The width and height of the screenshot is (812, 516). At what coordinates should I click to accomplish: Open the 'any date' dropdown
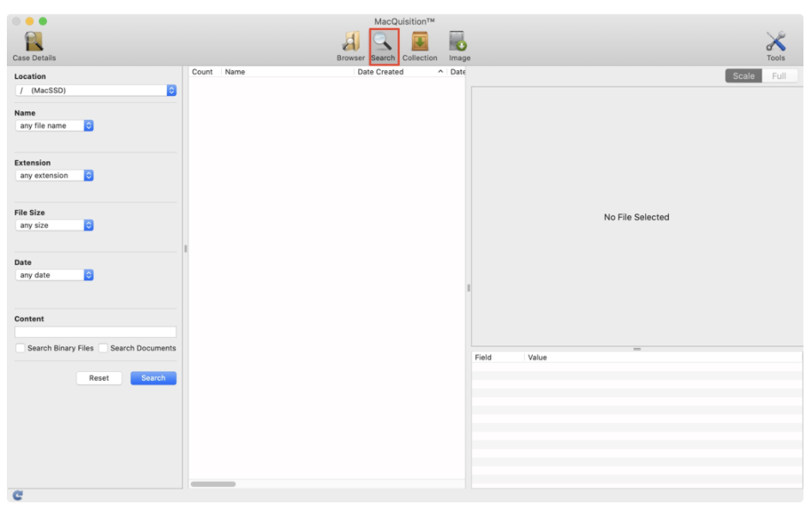coord(54,274)
